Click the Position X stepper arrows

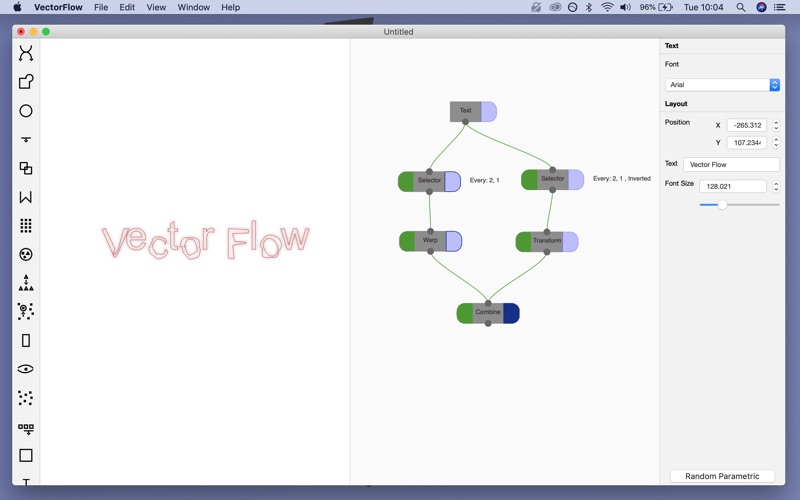point(776,125)
